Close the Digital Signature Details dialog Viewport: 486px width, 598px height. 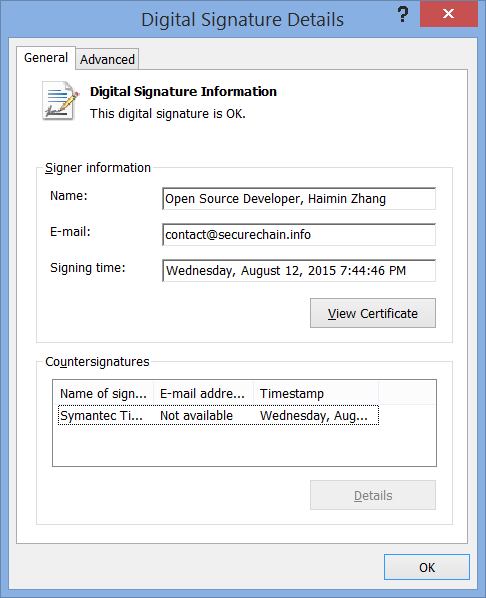click(449, 14)
